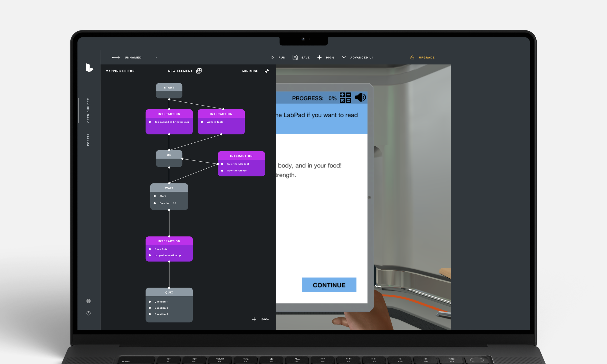Click the arrow icon beside Unnamed
Viewport: 607px width, 364px height.
pos(116,58)
